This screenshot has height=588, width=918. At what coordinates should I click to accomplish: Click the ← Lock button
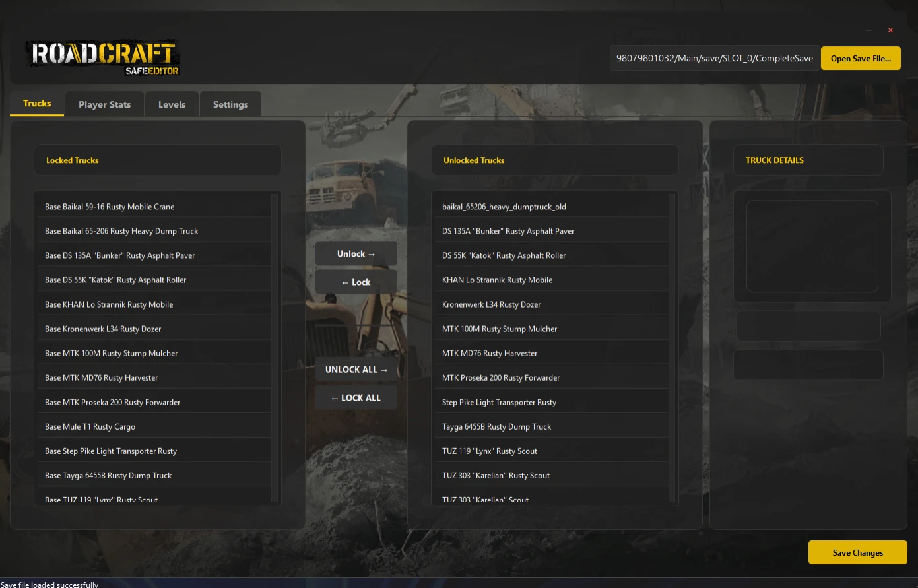(356, 282)
